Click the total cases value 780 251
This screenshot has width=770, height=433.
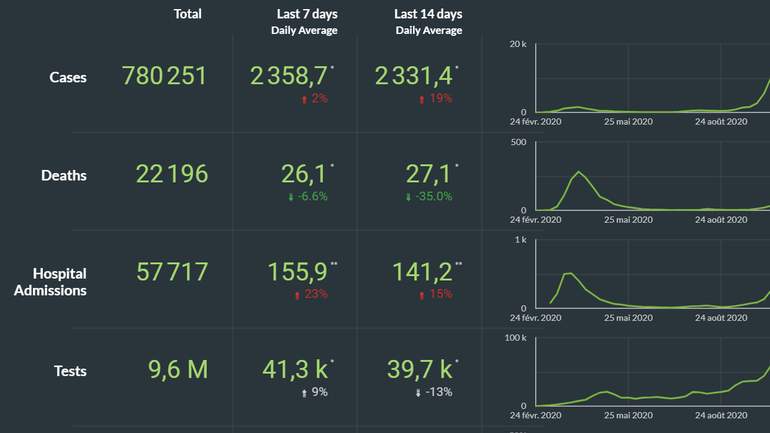[x=164, y=76]
